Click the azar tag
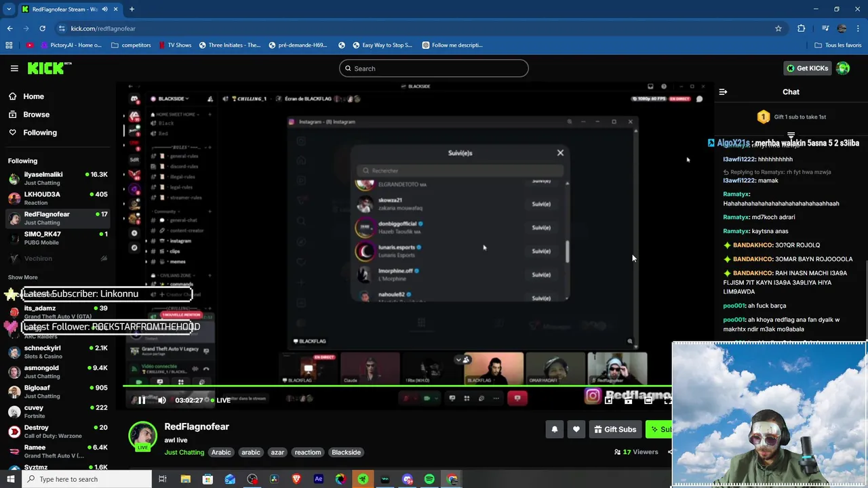This screenshot has height=488, width=868. (x=277, y=452)
